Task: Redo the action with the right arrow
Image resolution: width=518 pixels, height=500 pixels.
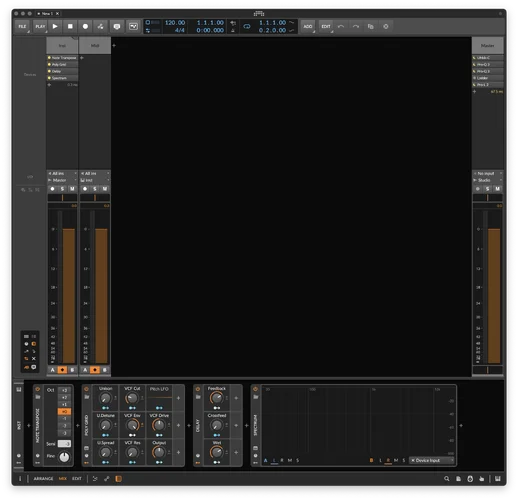Action: tap(356, 26)
